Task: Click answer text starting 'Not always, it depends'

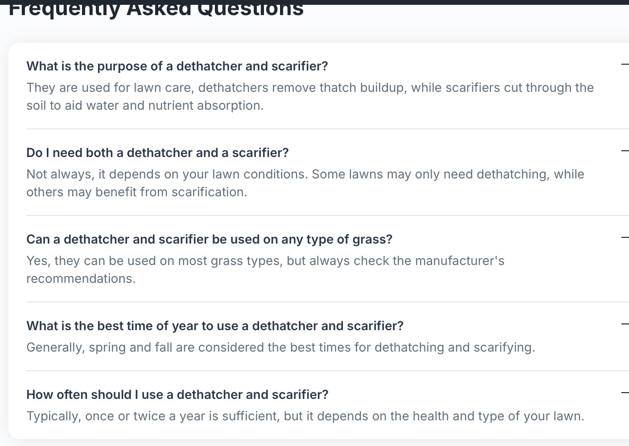Action: (x=305, y=174)
